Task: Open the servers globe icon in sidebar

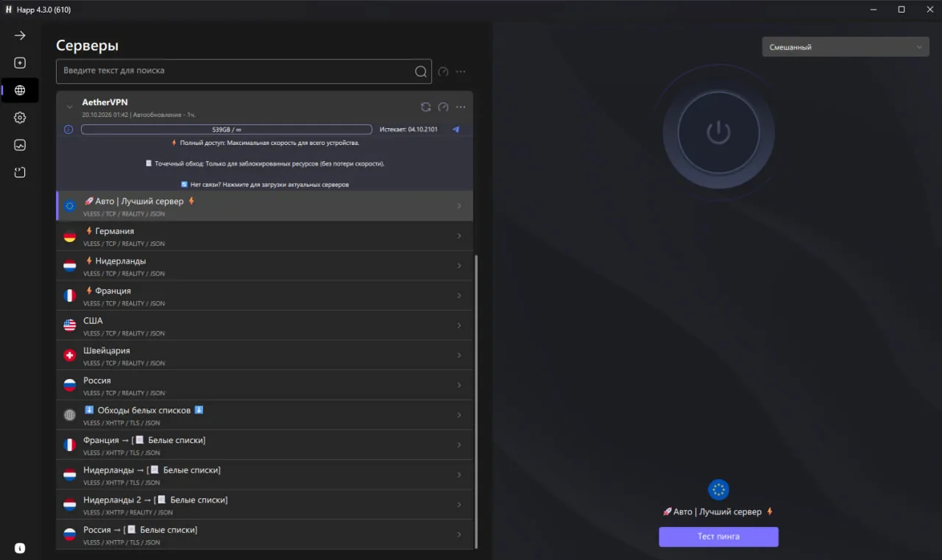Action: pos(20,91)
